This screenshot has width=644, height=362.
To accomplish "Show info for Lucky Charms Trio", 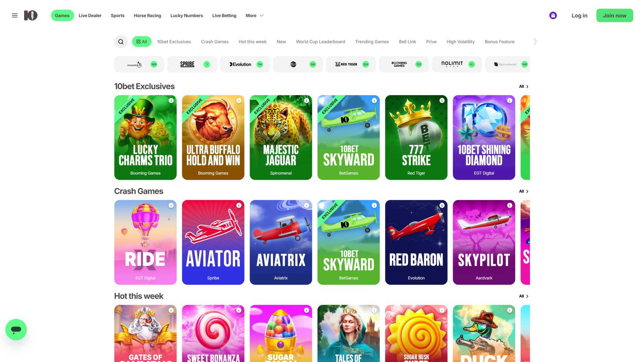I will [171, 101].
